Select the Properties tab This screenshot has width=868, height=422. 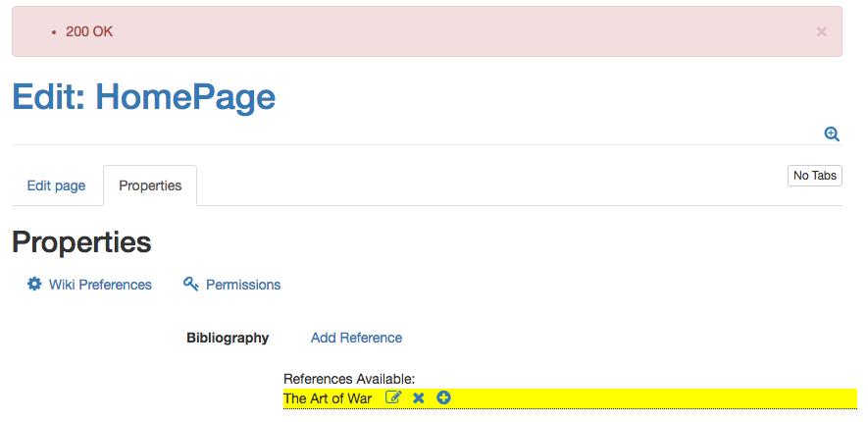(150, 185)
